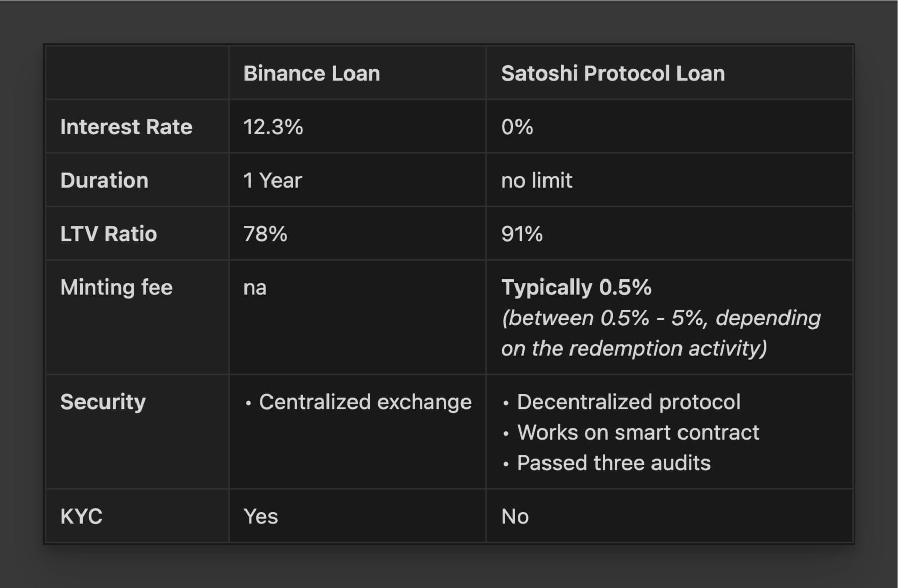Select the LTV Ratio row label
The height and width of the screenshot is (588, 898).
[108, 234]
